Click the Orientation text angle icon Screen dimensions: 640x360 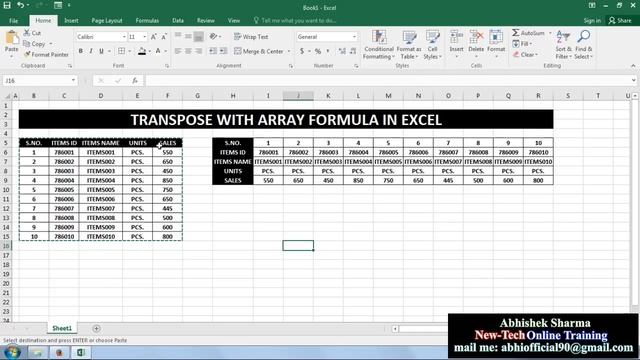coord(213,37)
